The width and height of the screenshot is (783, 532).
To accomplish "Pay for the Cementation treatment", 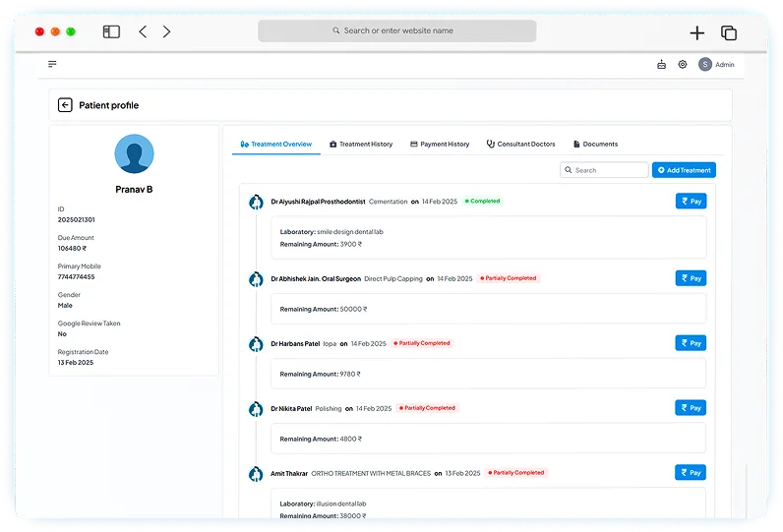I will 691,202.
